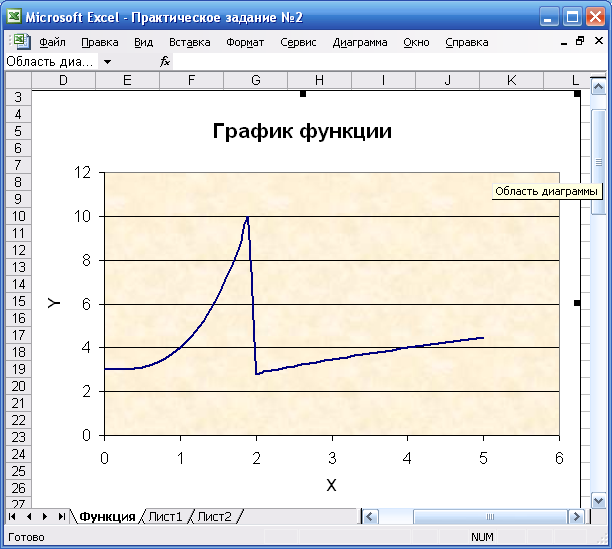Select column header G
This screenshot has width=612, height=549.
[x=256, y=80]
